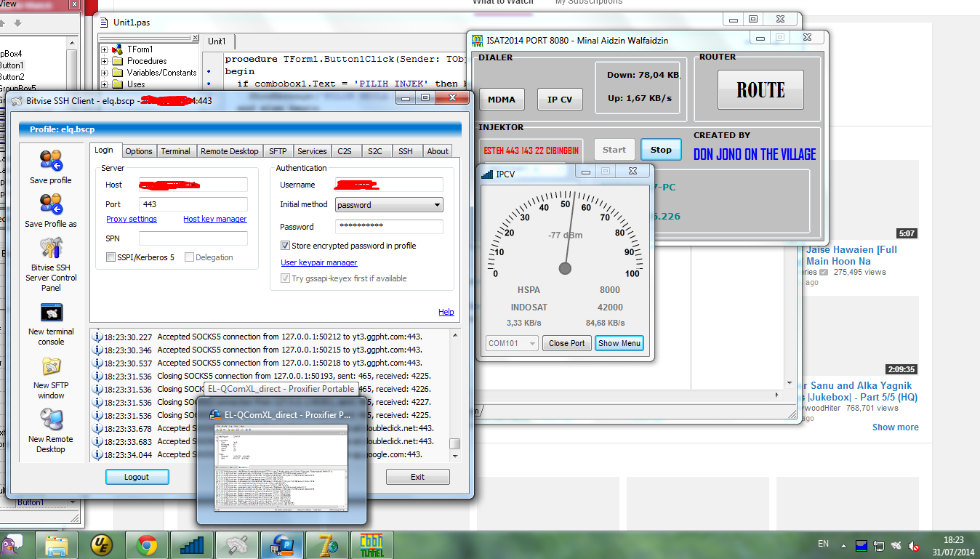
Task: Expand the TForm1 tree node
Action: 105,50
